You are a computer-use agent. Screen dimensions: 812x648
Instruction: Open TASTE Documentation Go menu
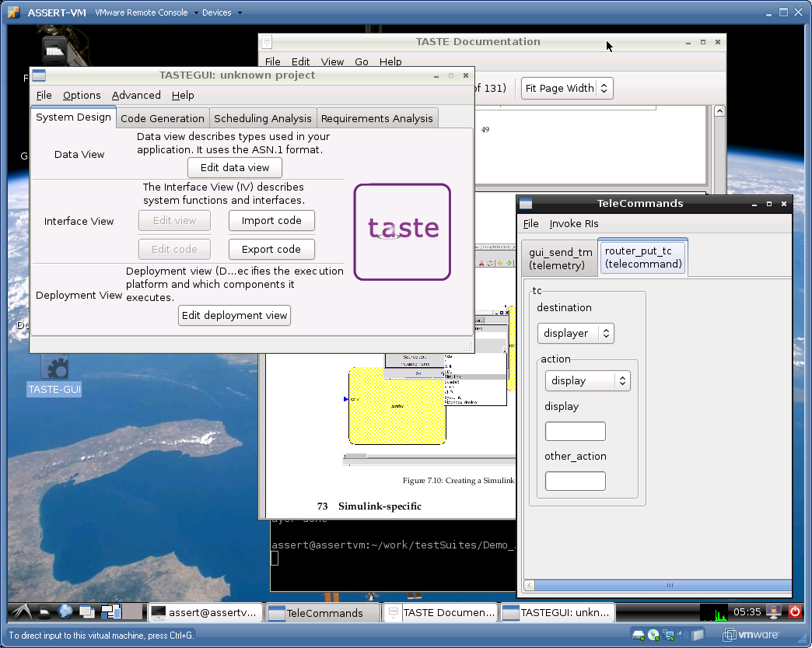362,61
